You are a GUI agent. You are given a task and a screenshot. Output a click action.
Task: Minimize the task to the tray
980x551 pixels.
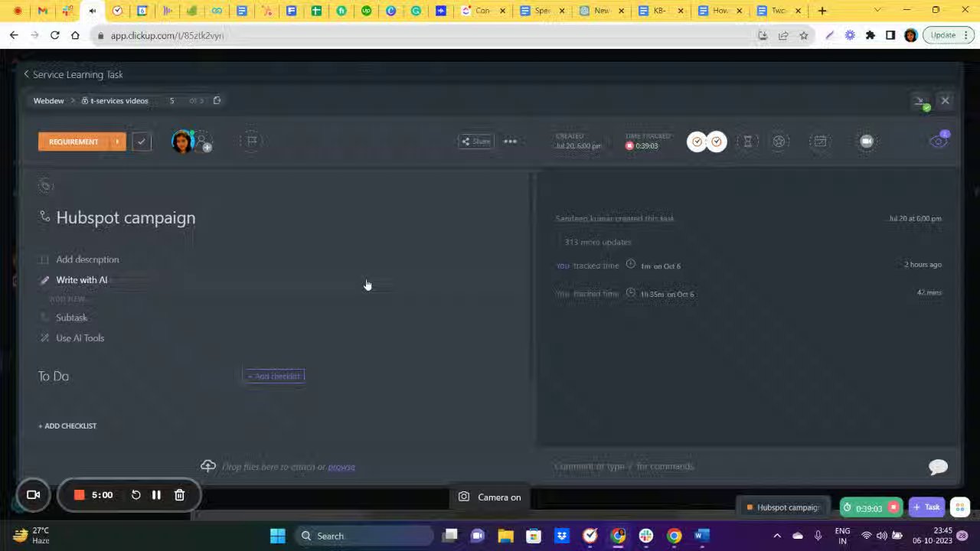point(921,102)
